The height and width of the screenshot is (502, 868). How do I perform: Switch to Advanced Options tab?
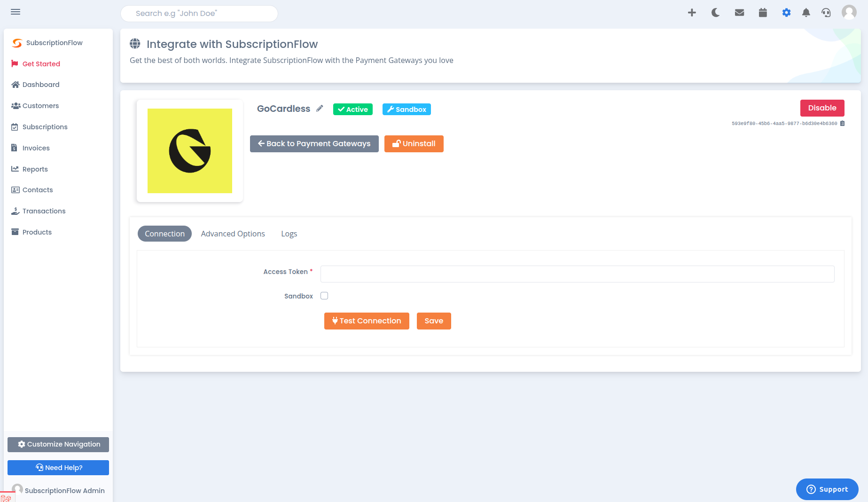pos(233,234)
